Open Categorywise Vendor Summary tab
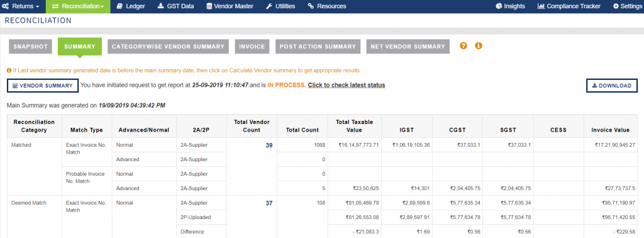Image resolution: width=644 pixels, height=238 pixels. (168, 47)
